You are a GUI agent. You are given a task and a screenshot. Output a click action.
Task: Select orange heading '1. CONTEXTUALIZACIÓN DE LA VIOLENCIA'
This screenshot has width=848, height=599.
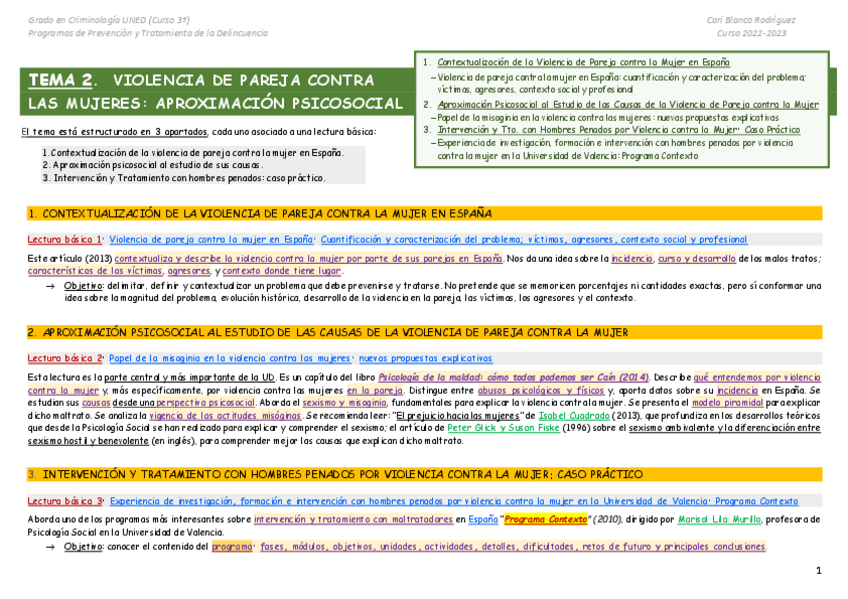click(x=425, y=214)
